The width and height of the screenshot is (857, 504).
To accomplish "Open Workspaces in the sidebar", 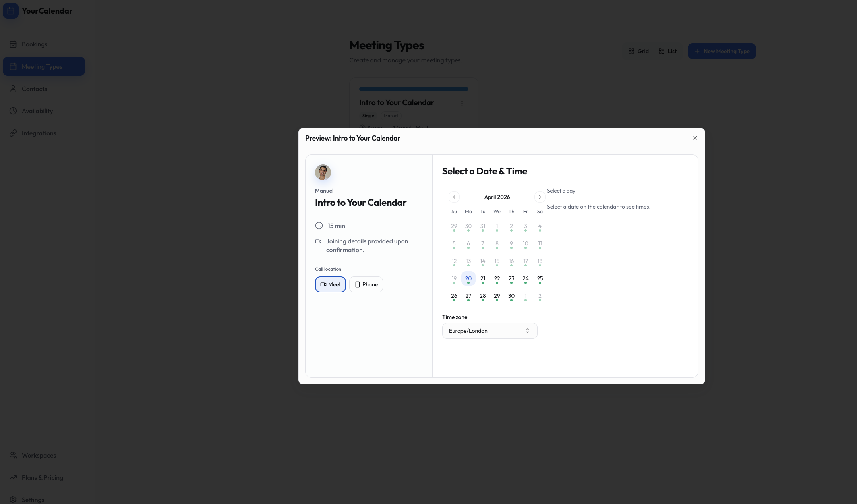I will [x=44, y=455].
